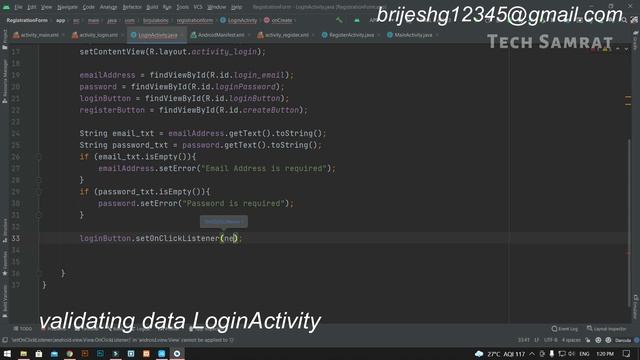Switch to MainActivity.java editor tab
This screenshot has height=360, width=640.
point(413,35)
